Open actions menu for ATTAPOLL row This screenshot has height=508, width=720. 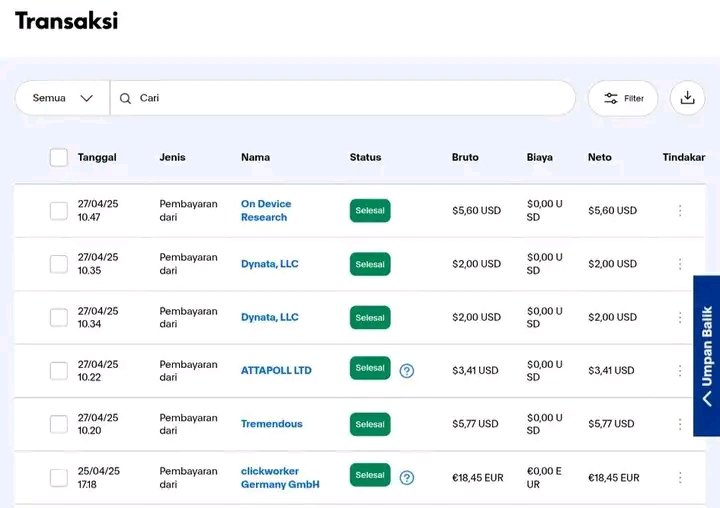[680, 371]
